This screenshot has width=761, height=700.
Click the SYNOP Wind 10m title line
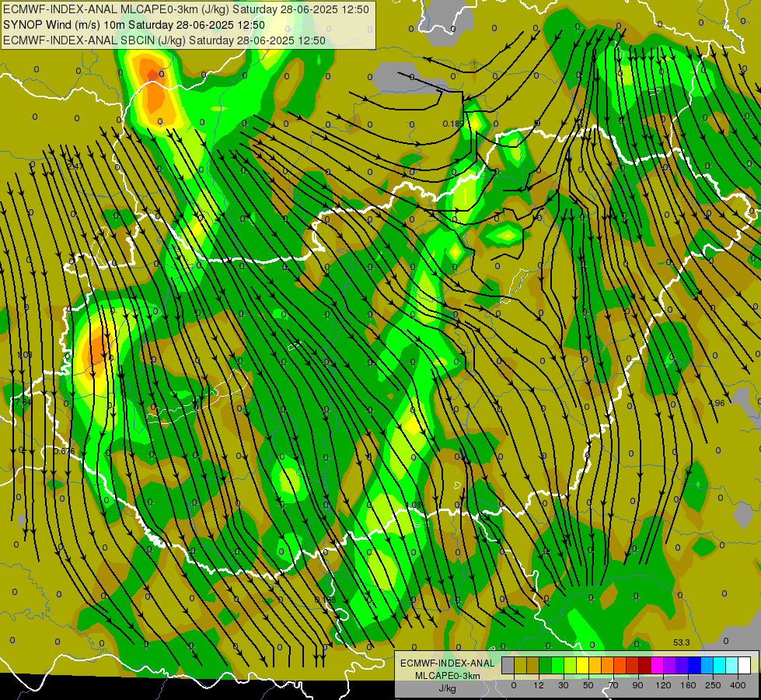click(134, 25)
